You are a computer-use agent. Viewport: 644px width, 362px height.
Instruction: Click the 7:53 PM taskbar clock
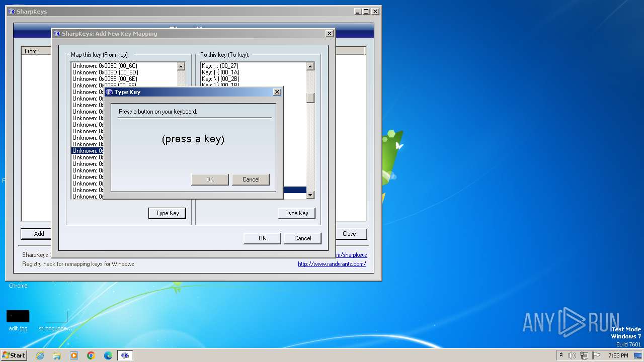618,355
